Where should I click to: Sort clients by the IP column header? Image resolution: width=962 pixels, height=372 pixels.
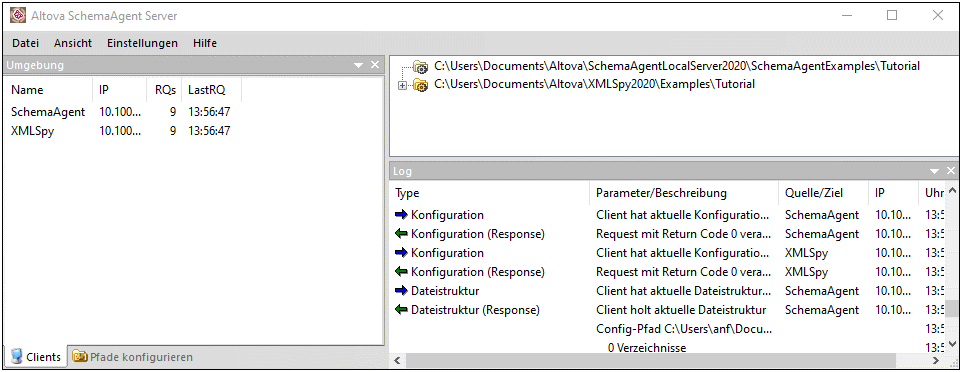(x=120, y=90)
